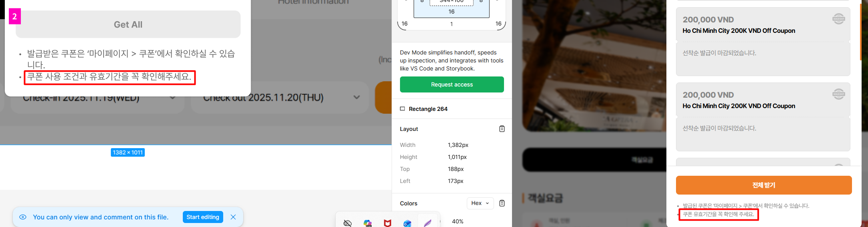868x227 pixels.
Task: Copy Colors values using the clipboard icon
Action: click(502, 203)
